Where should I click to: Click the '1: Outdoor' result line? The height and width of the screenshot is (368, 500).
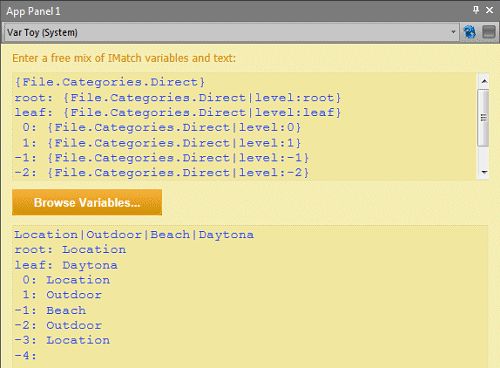[x=62, y=295]
